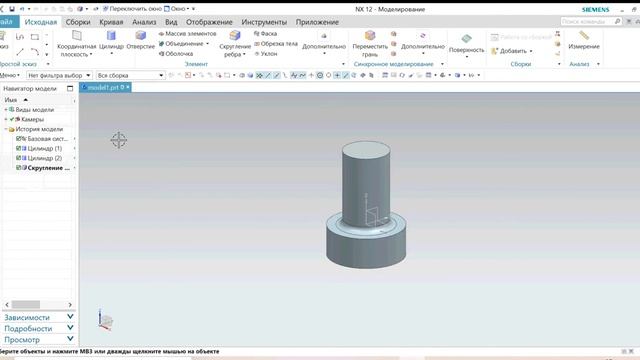Open the Меню dropdown
The width and height of the screenshot is (640, 360).
9,75
